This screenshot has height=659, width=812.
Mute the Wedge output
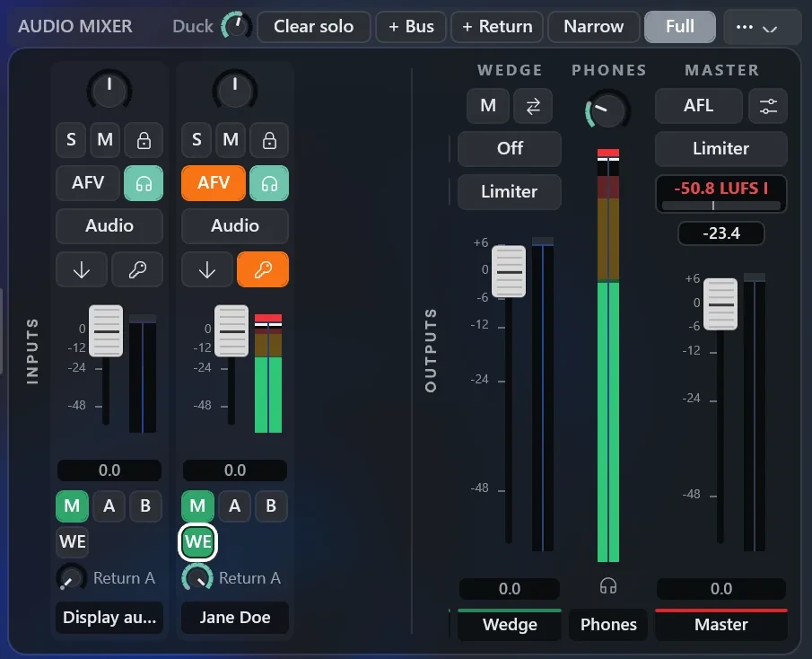click(x=488, y=106)
